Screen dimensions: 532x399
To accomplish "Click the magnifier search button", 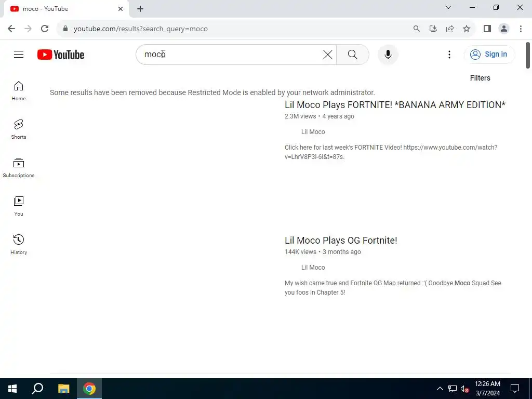I will 353,54.
